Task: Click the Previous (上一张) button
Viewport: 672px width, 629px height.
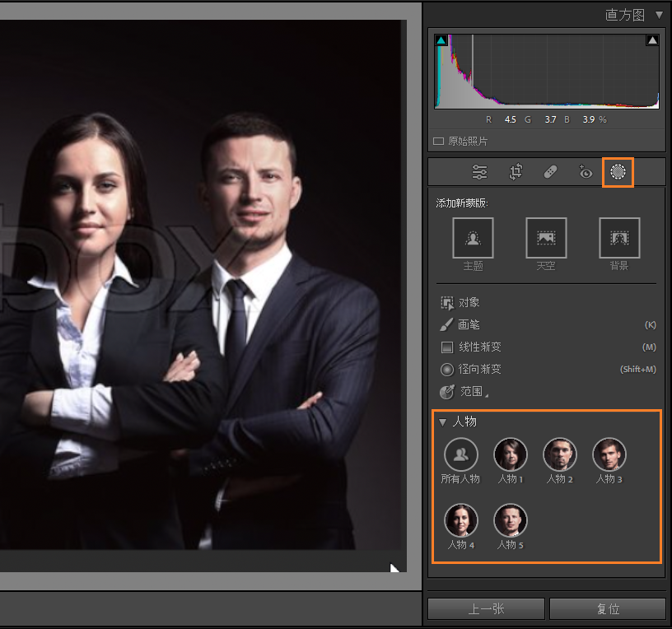Action: coord(486,609)
